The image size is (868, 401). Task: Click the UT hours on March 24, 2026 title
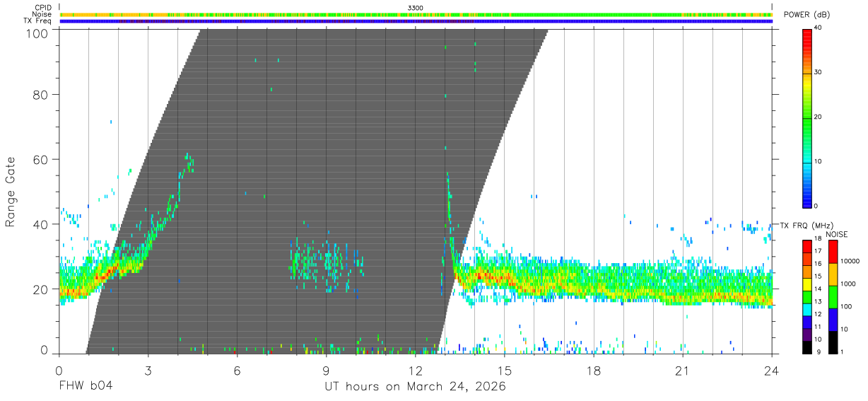click(x=415, y=387)
